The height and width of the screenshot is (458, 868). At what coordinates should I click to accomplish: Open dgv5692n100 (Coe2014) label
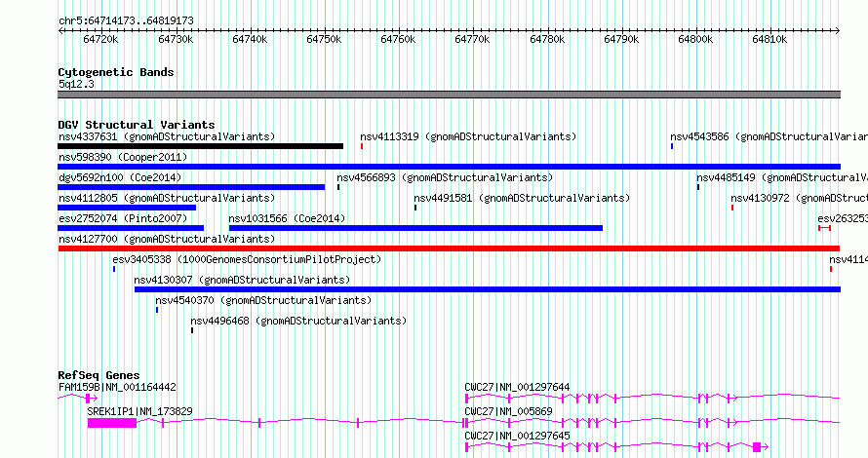pyautogui.click(x=120, y=177)
